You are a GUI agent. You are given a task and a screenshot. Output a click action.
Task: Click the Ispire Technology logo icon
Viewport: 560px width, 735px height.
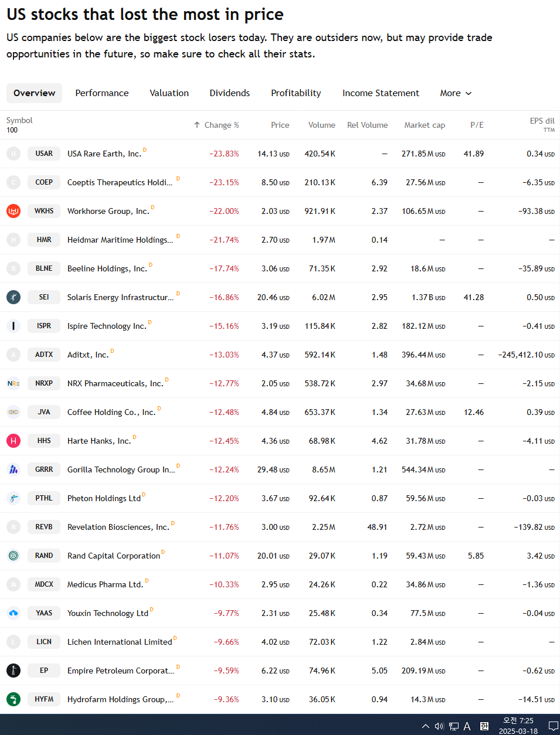tap(13, 326)
